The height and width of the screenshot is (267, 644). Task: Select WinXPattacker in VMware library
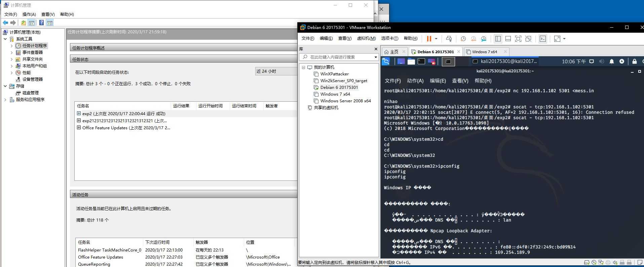335,74
